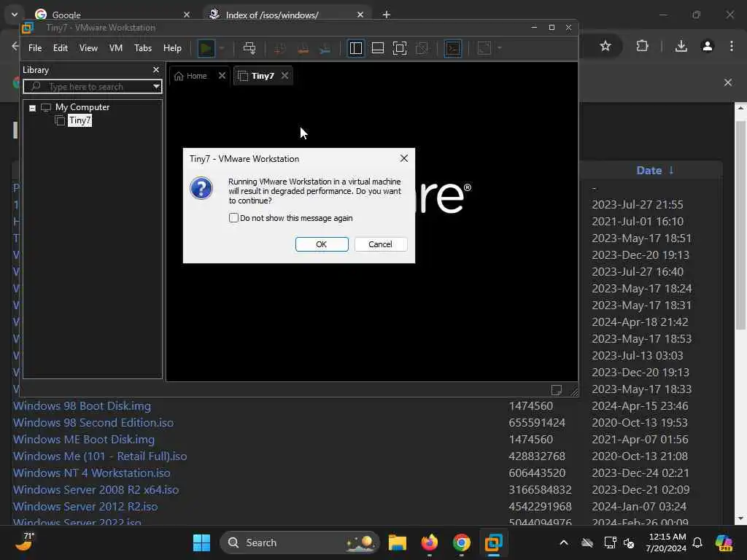Open Windows 98 Boot Disk.img link
Image resolution: width=747 pixels, height=560 pixels.
(82, 405)
